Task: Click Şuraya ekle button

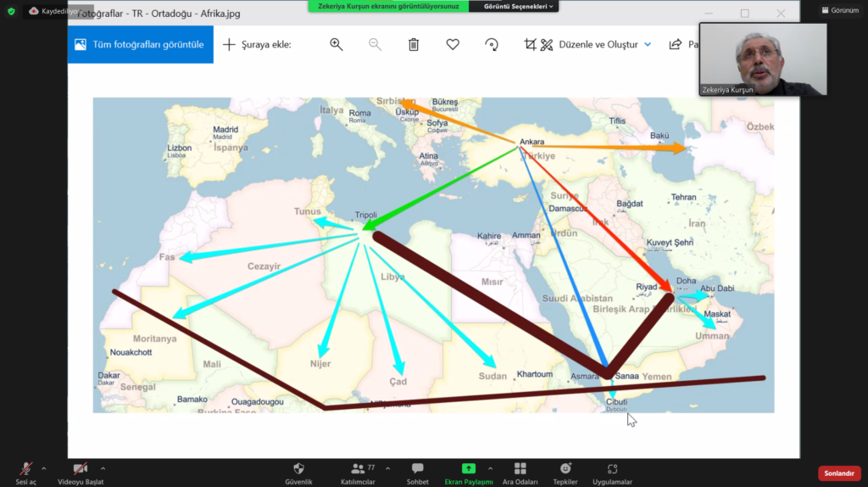Action: click(257, 44)
